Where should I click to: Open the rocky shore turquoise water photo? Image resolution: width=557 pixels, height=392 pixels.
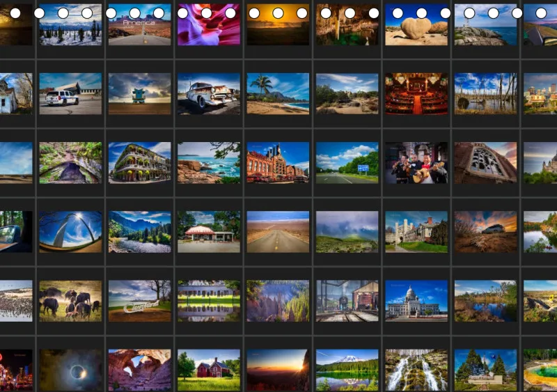pos(209,163)
